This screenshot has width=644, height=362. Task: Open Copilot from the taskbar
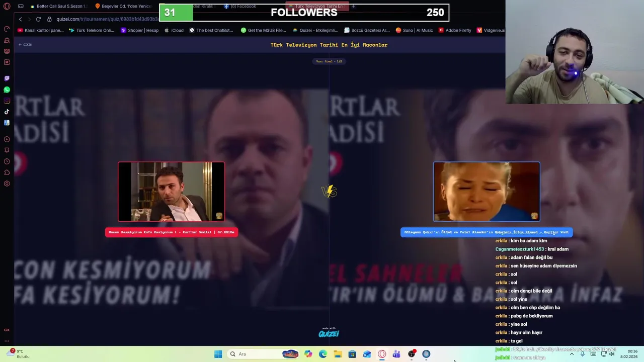[308, 354]
